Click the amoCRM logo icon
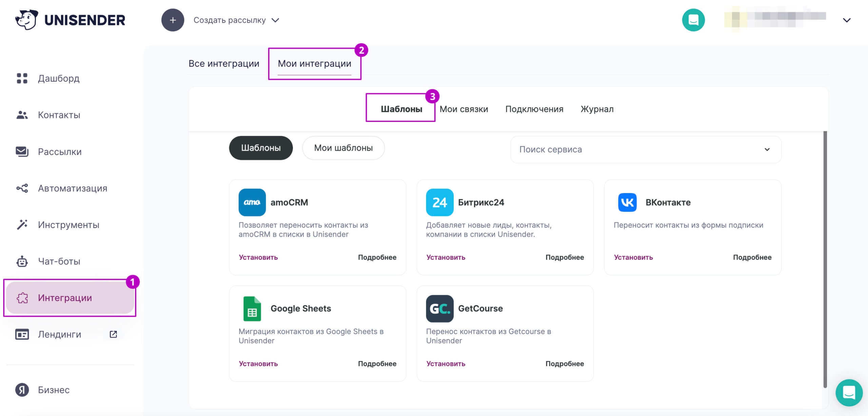 252,202
